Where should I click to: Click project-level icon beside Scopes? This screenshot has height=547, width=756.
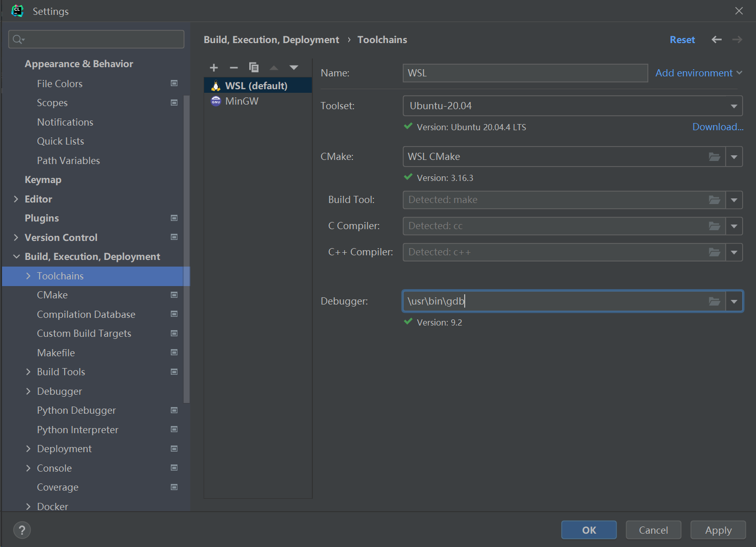point(174,103)
